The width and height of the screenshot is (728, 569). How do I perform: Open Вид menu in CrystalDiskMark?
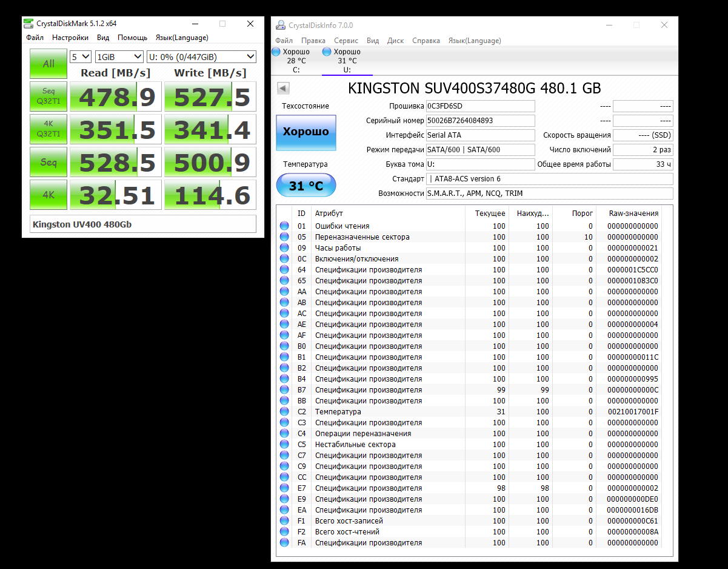[x=104, y=38]
